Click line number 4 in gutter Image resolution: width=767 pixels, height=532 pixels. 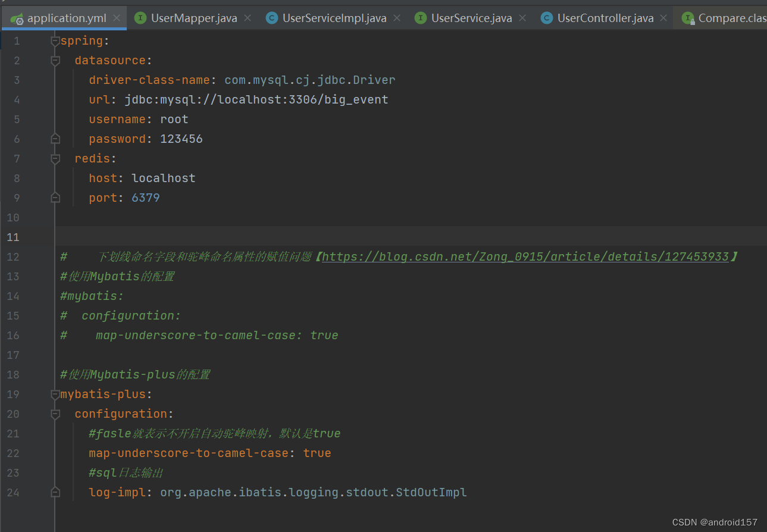[x=16, y=99]
